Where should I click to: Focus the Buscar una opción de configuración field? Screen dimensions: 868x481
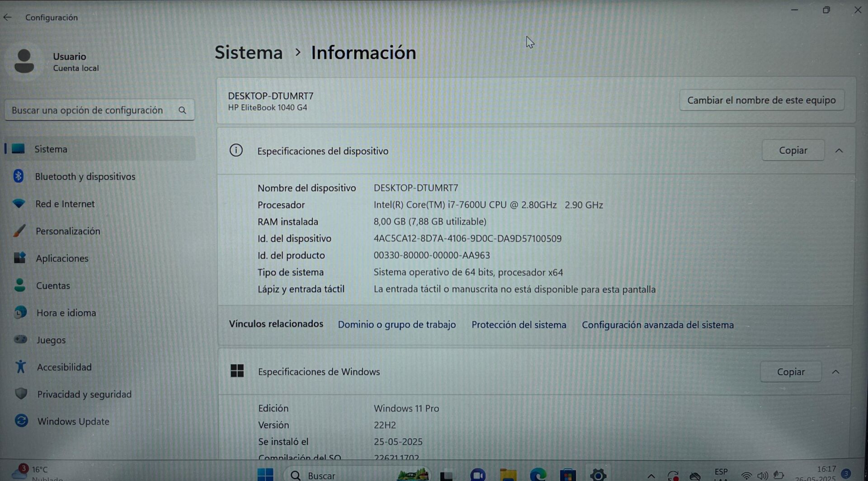99,110
